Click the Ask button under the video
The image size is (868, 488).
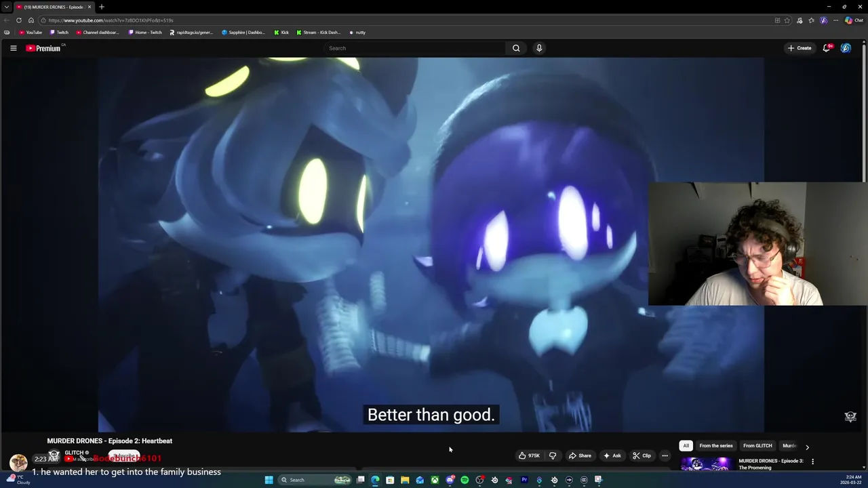(612, 455)
